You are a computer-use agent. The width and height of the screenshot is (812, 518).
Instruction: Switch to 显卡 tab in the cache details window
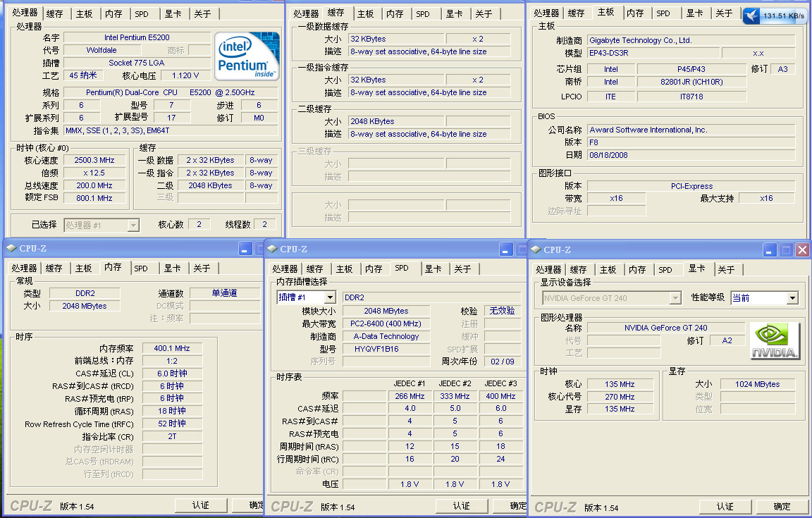454,14
